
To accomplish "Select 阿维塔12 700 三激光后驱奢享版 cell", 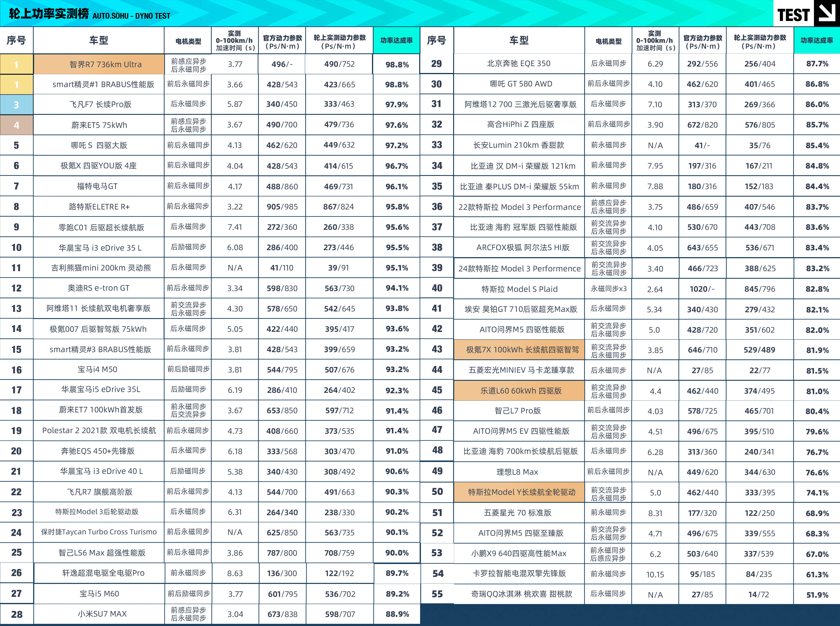I will [519, 104].
